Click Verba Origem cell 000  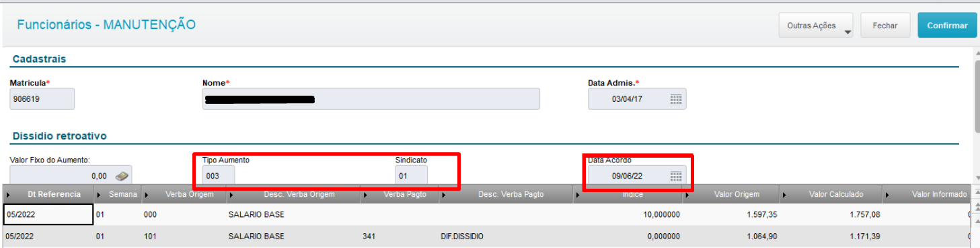coord(184,214)
